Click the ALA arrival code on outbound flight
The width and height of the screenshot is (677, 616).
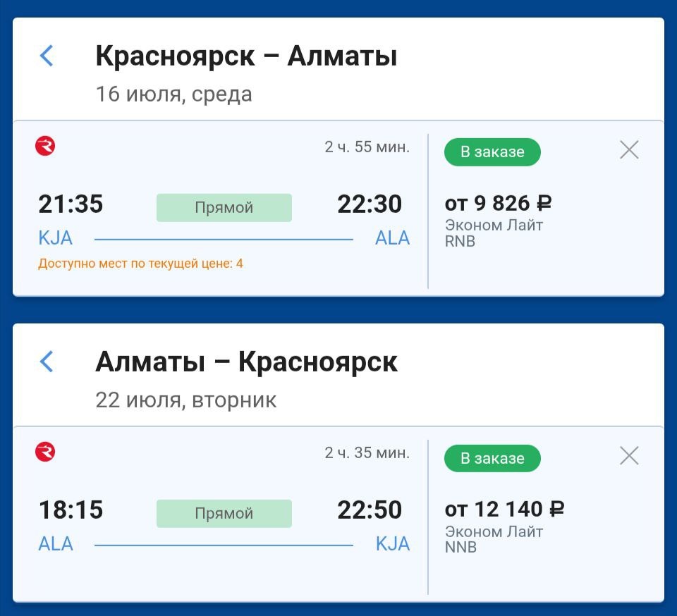click(x=392, y=238)
